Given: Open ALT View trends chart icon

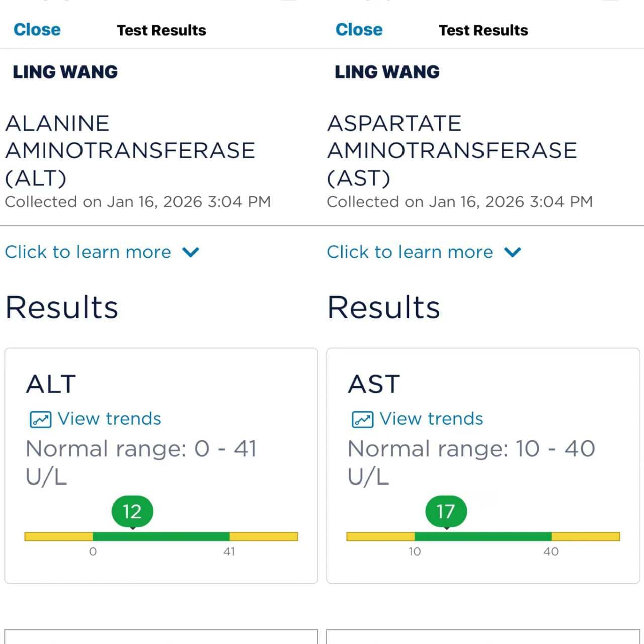Looking at the screenshot, I should coord(40,419).
